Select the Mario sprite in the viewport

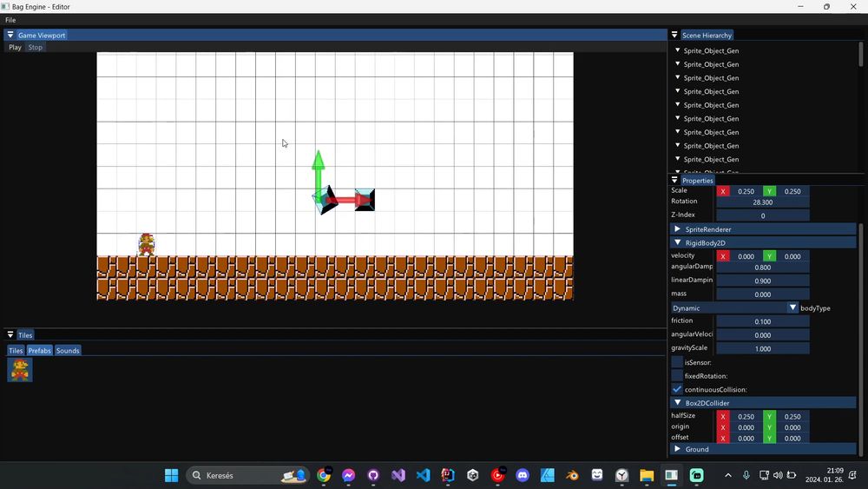(146, 244)
